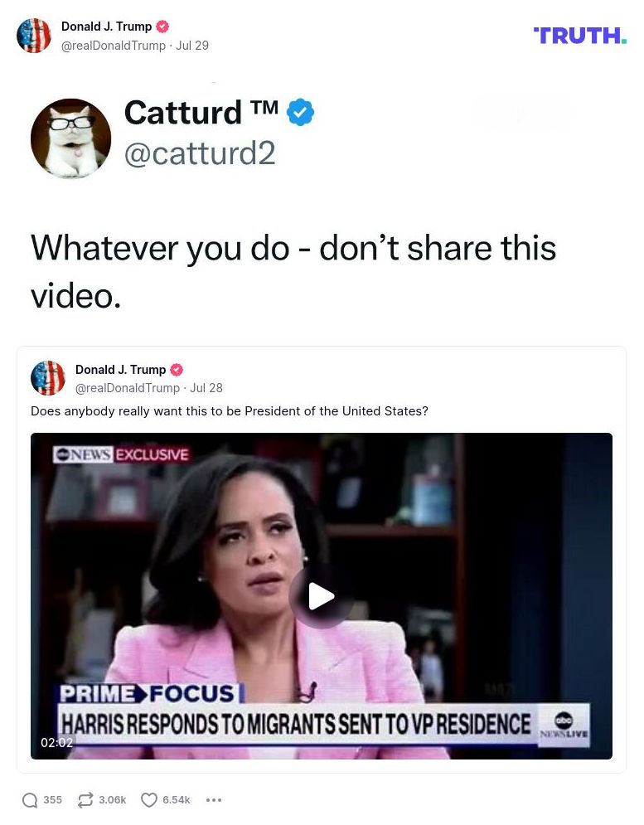Open the @realDonaldTrump handle in header
644x825 pixels.
(114, 46)
